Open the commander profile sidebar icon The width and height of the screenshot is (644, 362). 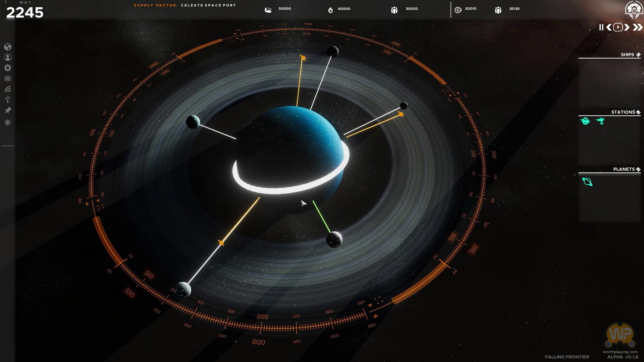pos(8,57)
